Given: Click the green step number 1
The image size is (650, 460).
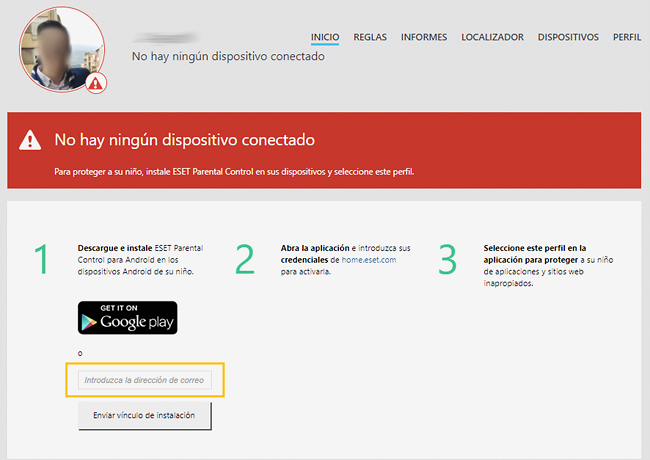Looking at the screenshot, I should tap(42, 259).
